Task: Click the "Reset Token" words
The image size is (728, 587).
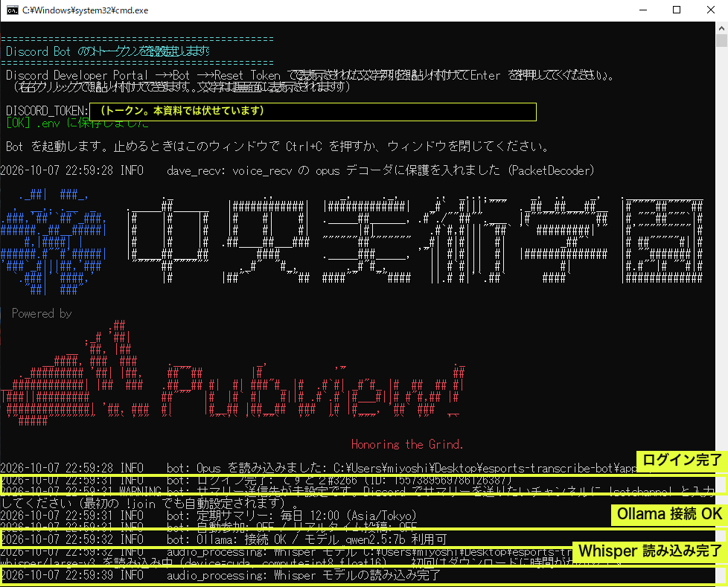Action: [x=247, y=75]
